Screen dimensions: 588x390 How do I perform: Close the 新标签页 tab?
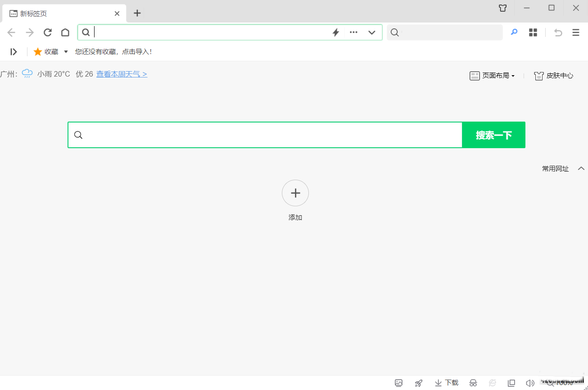tap(117, 14)
